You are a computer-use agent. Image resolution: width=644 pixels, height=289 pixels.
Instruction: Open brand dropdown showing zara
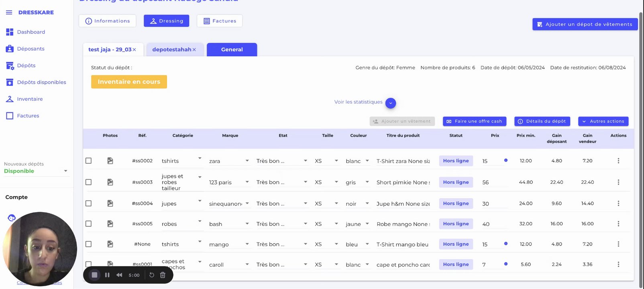(x=247, y=161)
